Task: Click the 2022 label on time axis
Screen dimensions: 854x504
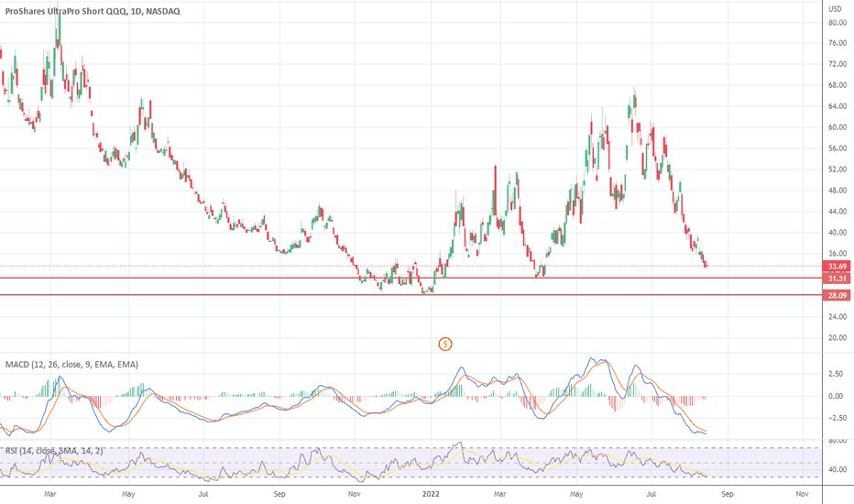Action: pyautogui.click(x=431, y=494)
